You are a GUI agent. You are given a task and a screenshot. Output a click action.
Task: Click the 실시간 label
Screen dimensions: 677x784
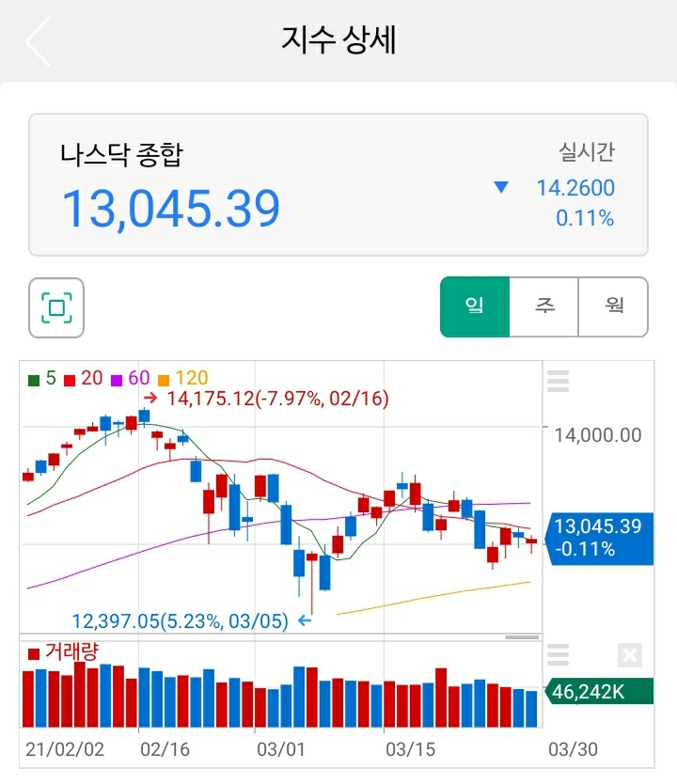[587, 151]
